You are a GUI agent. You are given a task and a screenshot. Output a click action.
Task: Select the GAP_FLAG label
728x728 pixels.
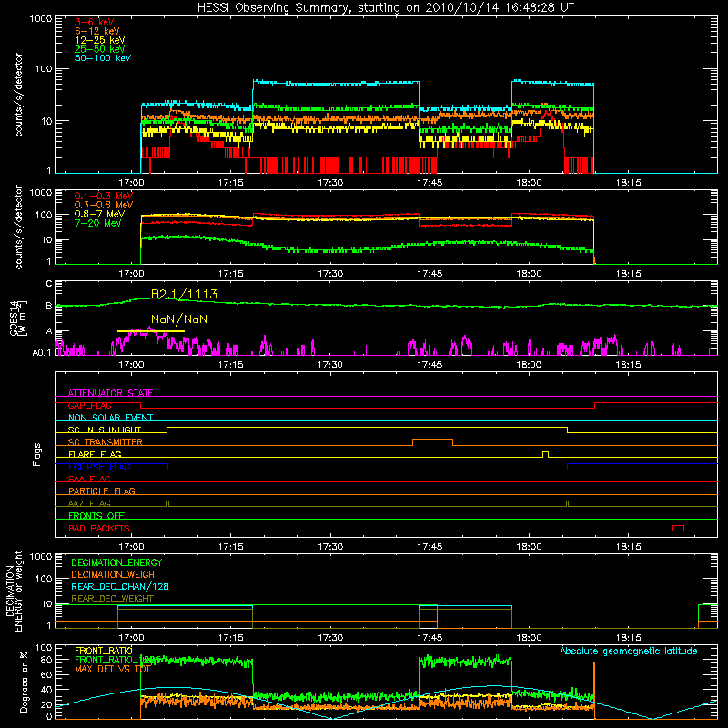(89, 405)
